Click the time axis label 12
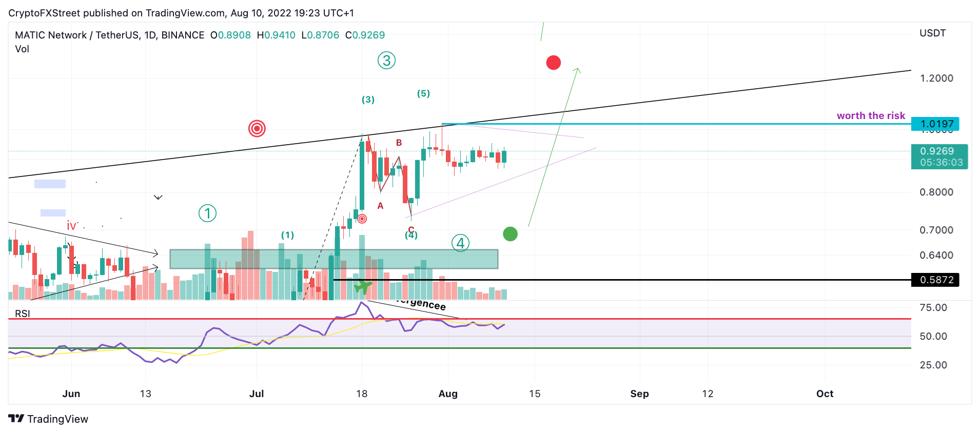This screenshot has width=980, height=433. coord(708,393)
